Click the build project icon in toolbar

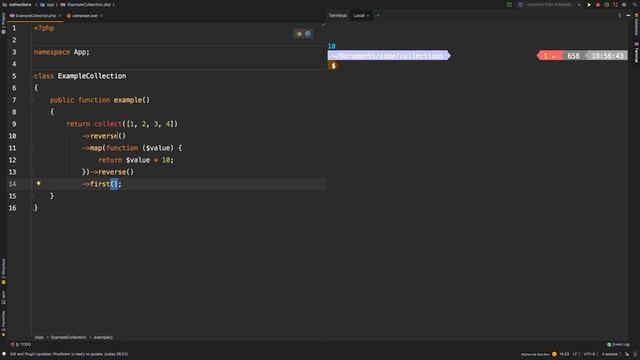click(x=509, y=4)
